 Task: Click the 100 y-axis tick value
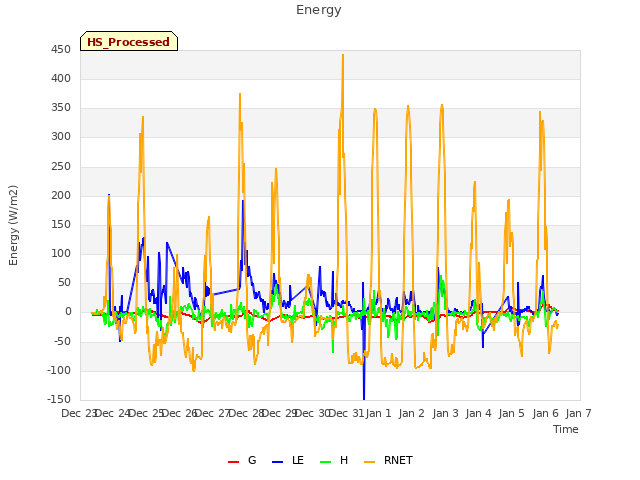pos(61,253)
